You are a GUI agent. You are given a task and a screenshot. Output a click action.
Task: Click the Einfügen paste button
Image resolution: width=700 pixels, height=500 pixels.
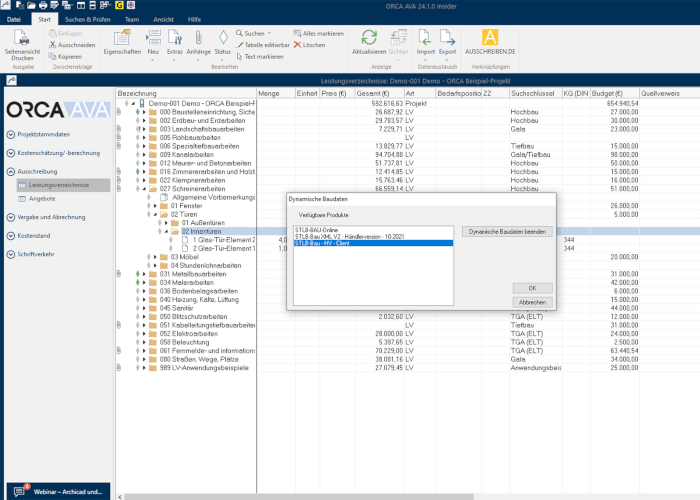(65, 33)
